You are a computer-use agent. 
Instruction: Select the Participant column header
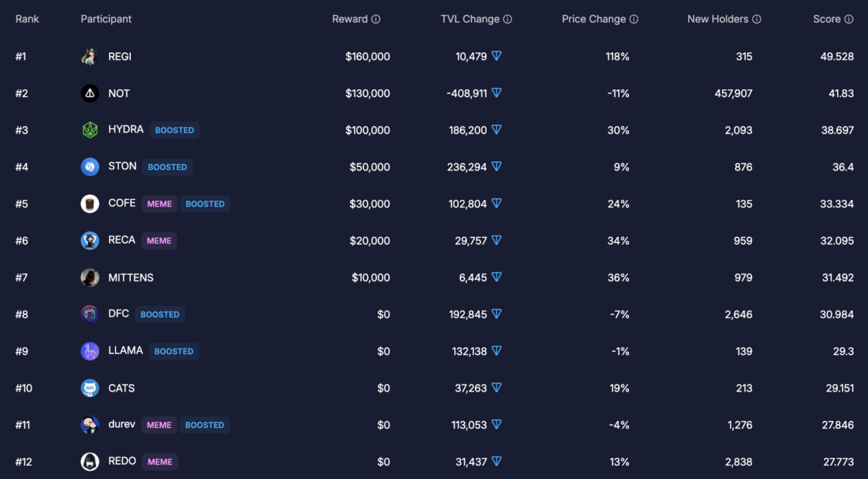tap(106, 19)
